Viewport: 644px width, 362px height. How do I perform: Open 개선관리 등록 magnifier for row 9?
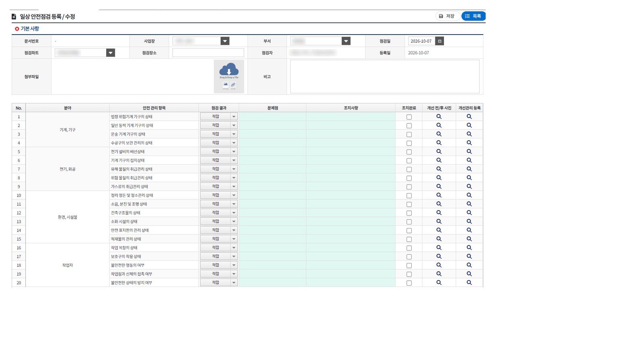(469, 187)
